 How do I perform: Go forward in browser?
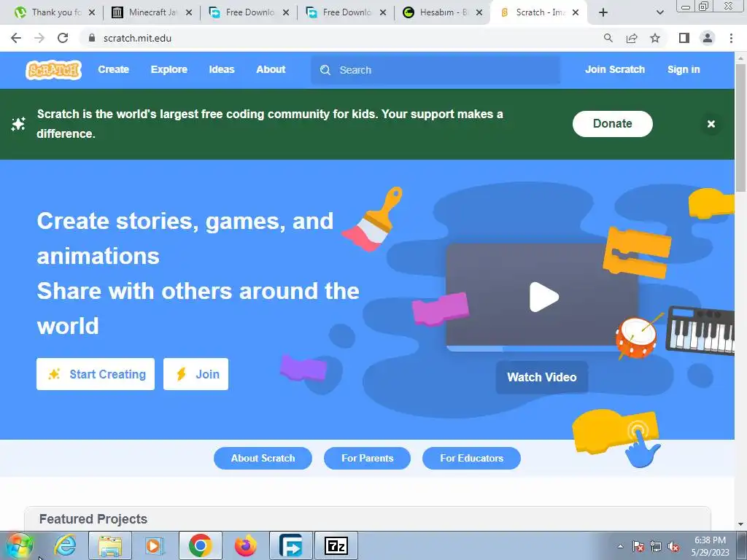(39, 38)
